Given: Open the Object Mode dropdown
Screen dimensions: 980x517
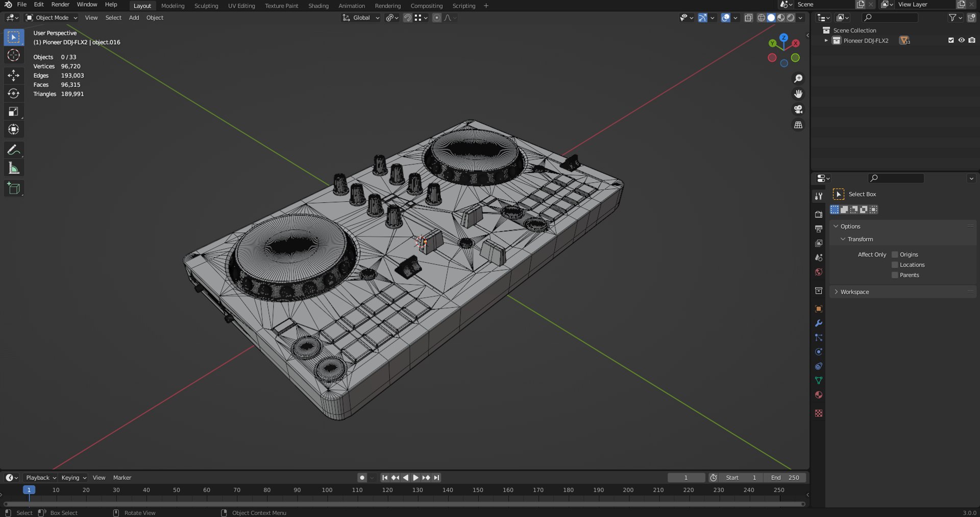Looking at the screenshot, I should [52, 18].
